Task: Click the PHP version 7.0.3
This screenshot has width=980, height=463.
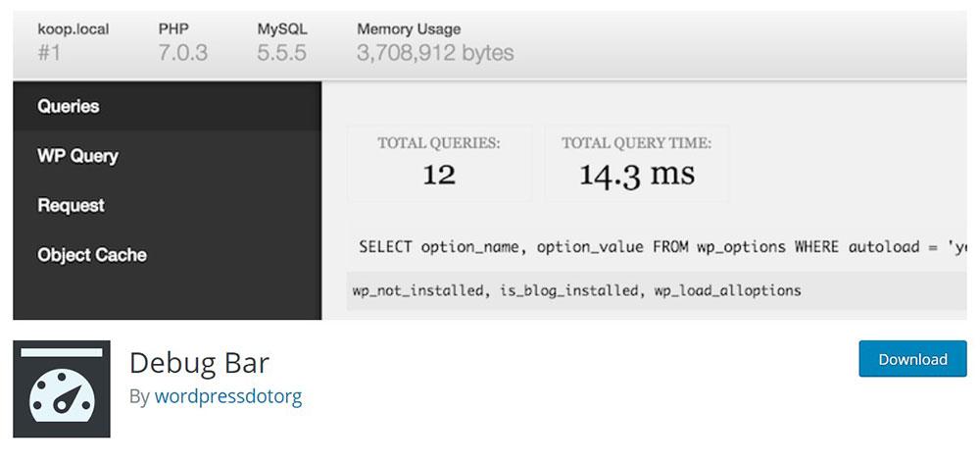Action: click(x=183, y=53)
